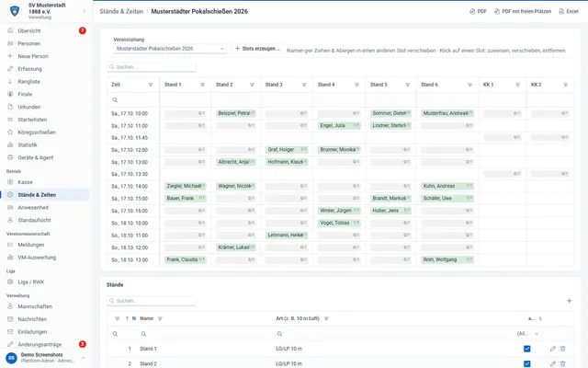Screen dimensions: 588x368
Task: Collapse the sidebar with the chevron
Action: click(84, 11)
